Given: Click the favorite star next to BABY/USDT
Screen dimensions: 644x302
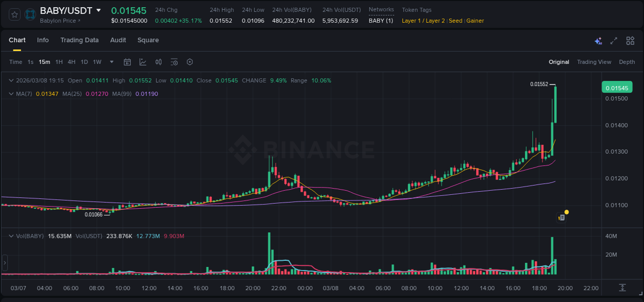Looking at the screenshot, I should tap(14, 14).
